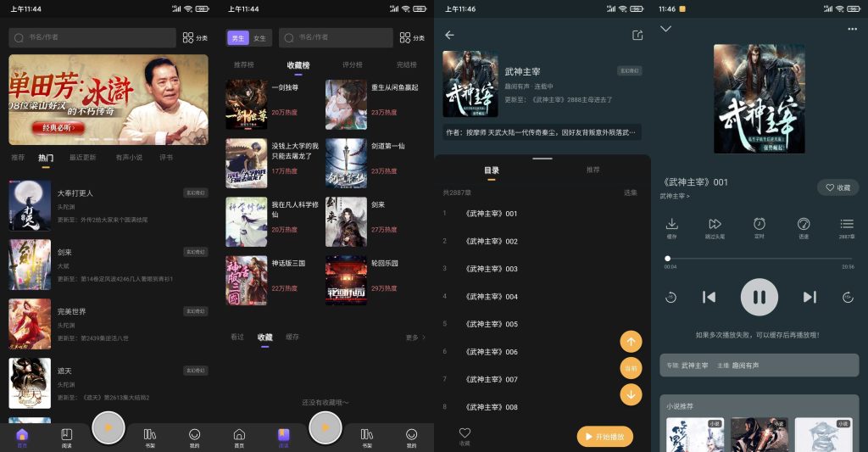
Task: Open 语速 playback speed in the player
Action: [804, 228]
